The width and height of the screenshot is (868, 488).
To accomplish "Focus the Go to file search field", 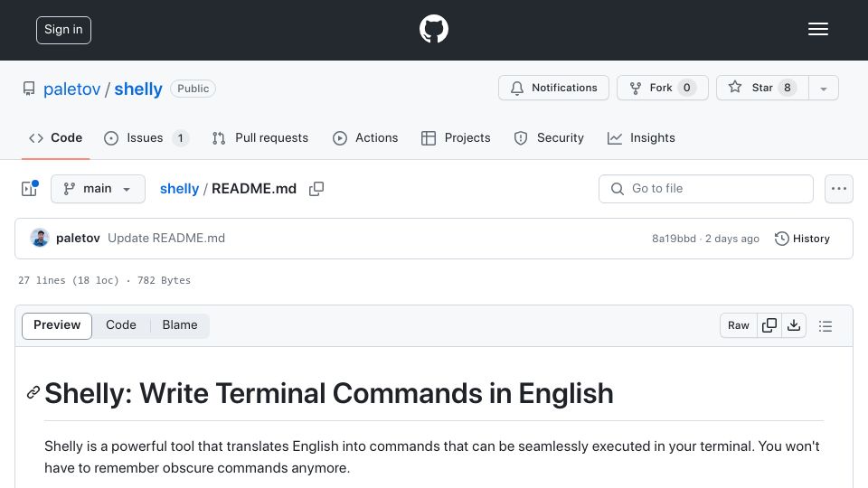I will tap(706, 189).
